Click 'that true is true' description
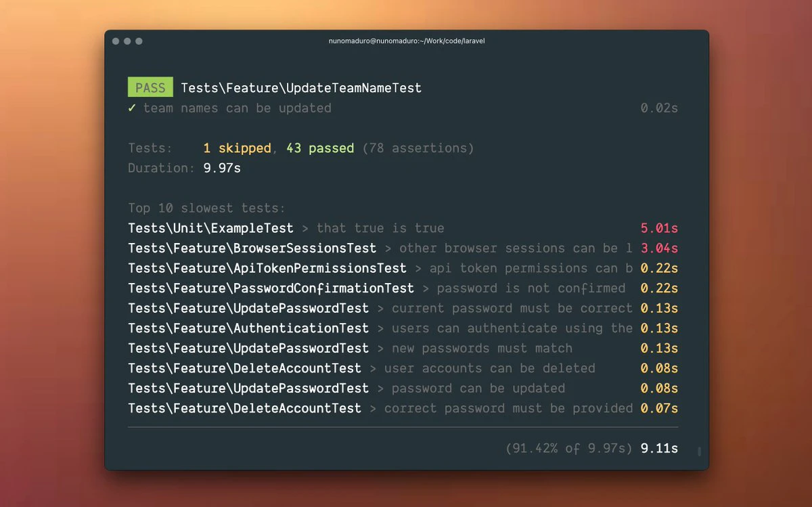Image resolution: width=812 pixels, height=507 pixels. click(x=380, y=228)
